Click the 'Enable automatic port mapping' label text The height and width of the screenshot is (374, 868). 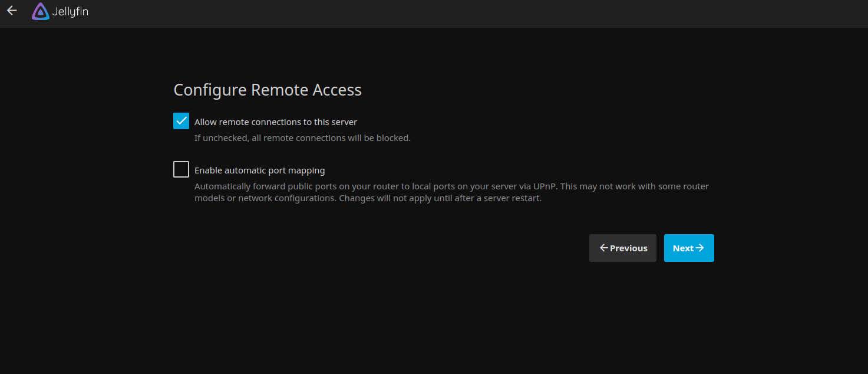tap(259, 170)
